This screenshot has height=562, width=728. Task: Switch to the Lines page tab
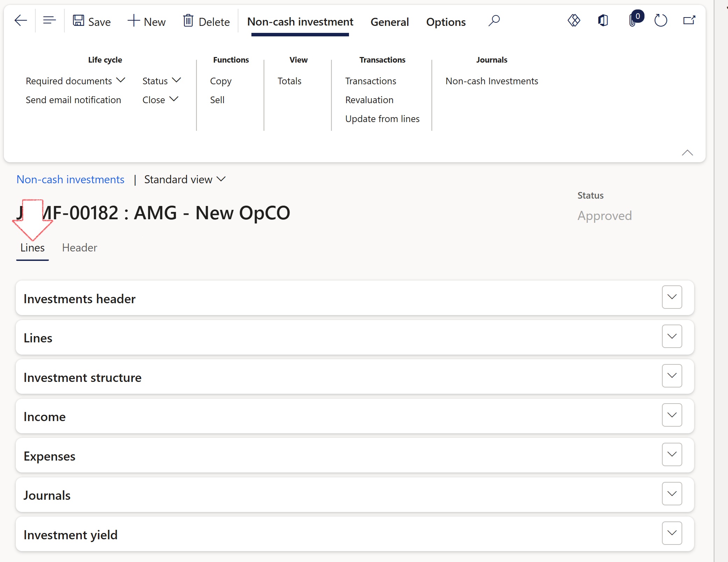[33, 248]
